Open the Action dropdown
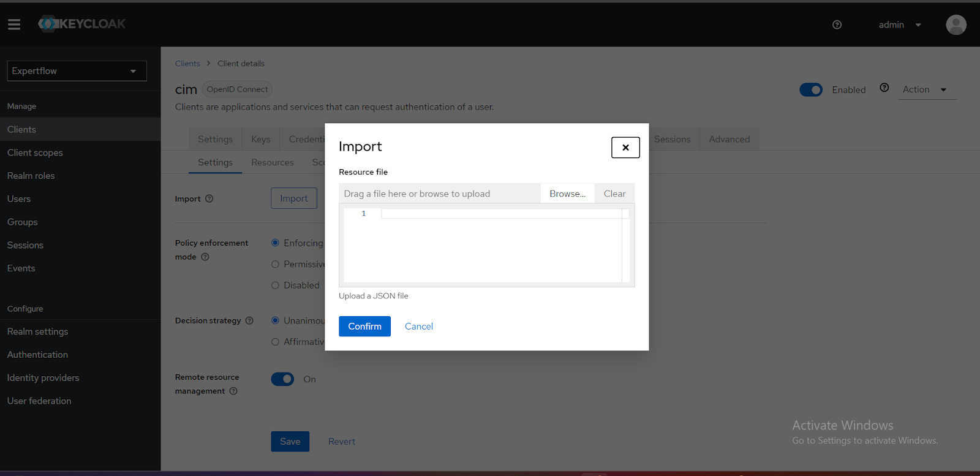Image resolution: width=980 pixels, height=476 pixels. (926, 89)
